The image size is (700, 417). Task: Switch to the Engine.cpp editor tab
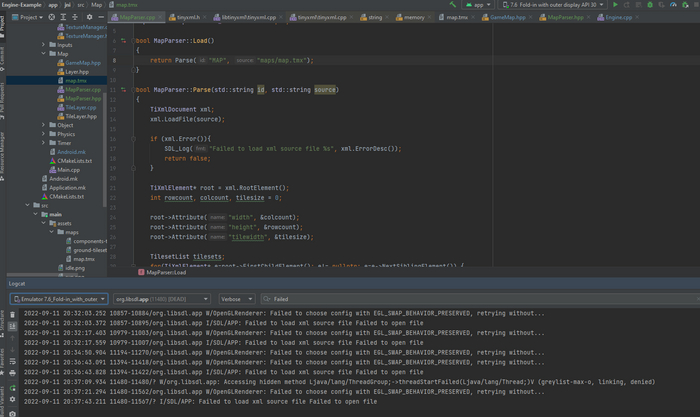(x=617, y=18)
